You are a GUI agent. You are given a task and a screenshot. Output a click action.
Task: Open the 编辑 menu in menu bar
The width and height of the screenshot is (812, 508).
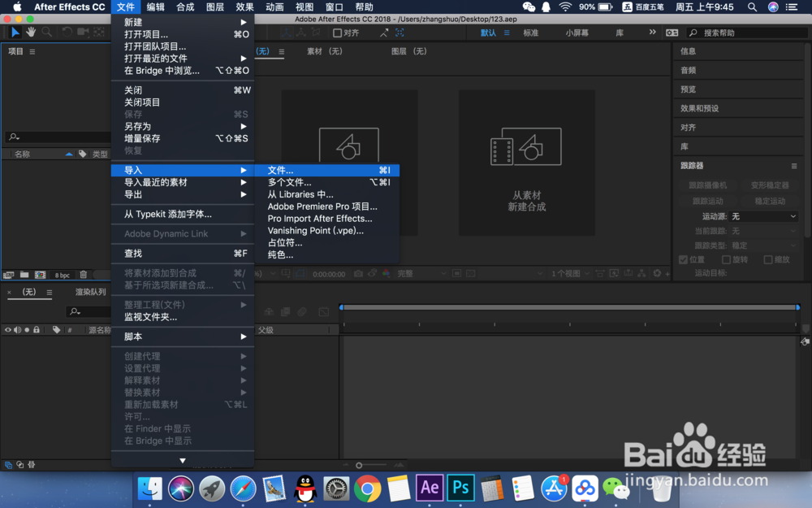pyautogui.click(x=155, y=7)
